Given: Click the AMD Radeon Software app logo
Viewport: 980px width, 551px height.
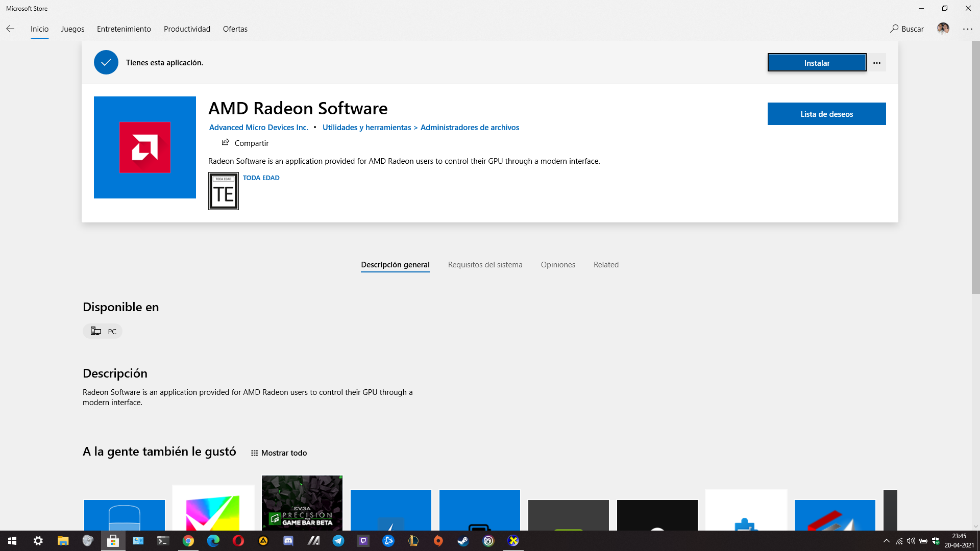Looking at the screenshot, I should 145,147.
